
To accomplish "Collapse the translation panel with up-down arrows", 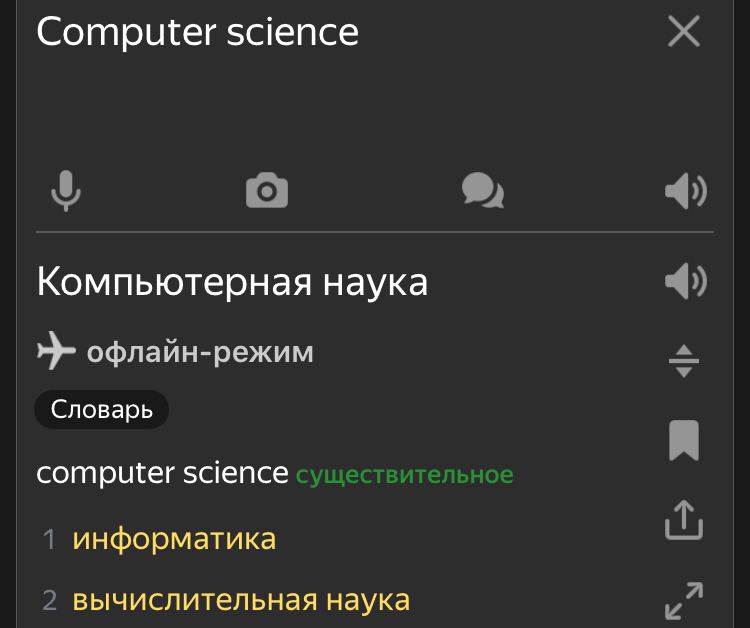I will click(684, 360).
